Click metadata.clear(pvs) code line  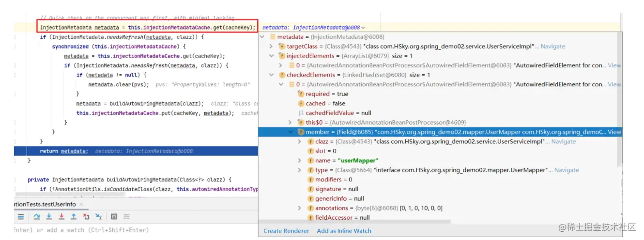point(119,84)
